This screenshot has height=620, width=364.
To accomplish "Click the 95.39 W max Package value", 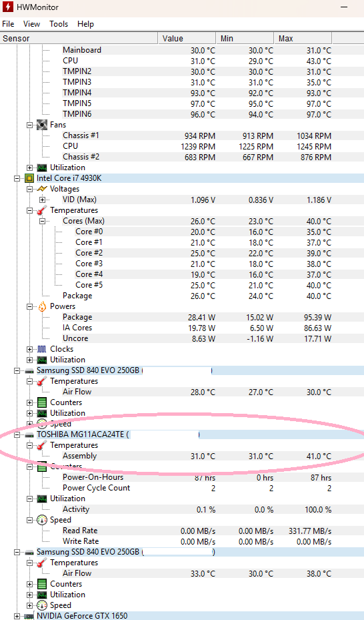I will (x=319, y=318).
